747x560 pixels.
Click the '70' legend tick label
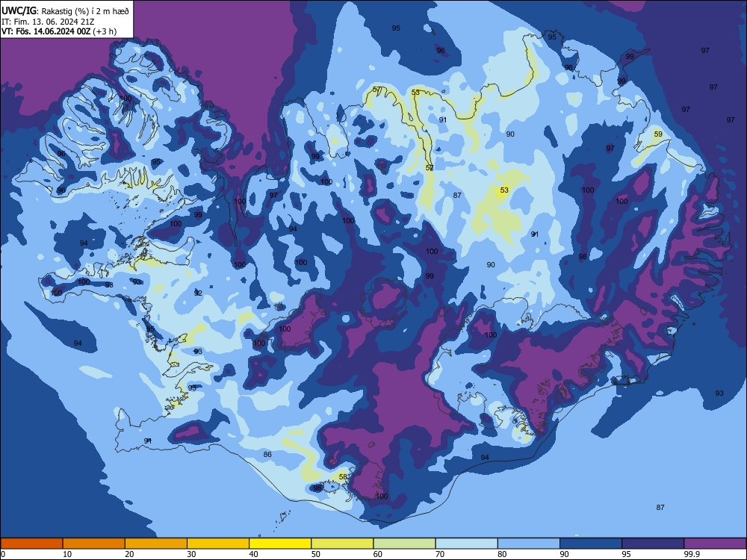[440, 554]
